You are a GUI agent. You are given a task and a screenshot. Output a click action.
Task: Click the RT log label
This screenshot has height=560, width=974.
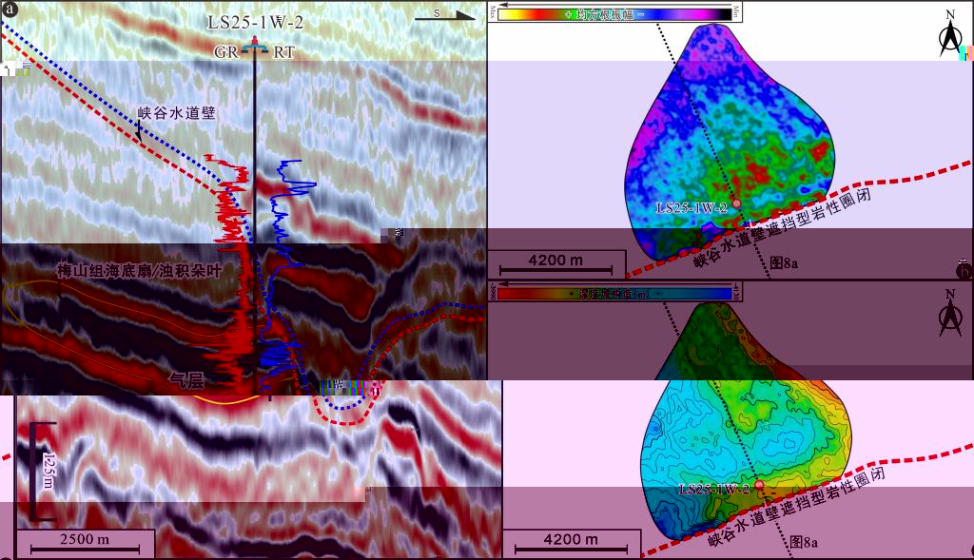click(x=283, y=53)
